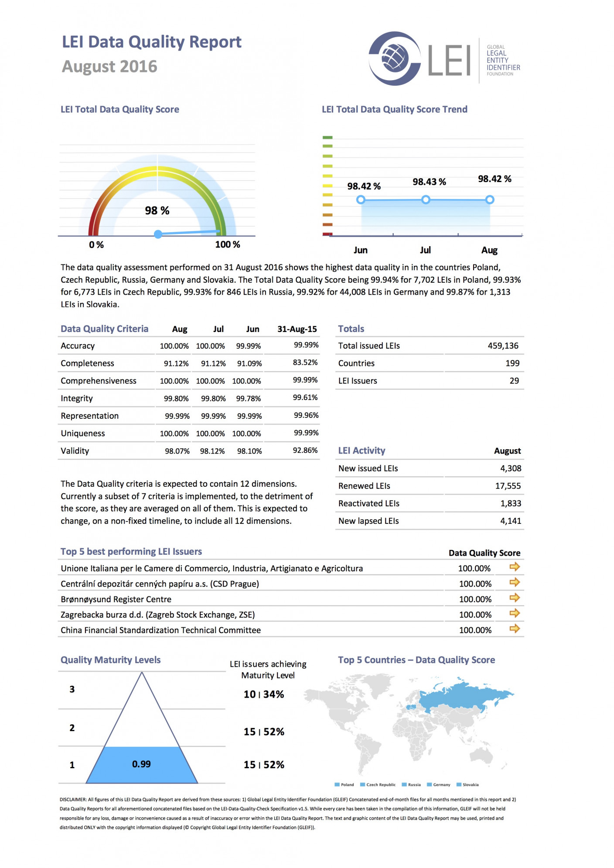614x868 pixels.
Task: Click the Germany legend label
Action: point(442,785)
